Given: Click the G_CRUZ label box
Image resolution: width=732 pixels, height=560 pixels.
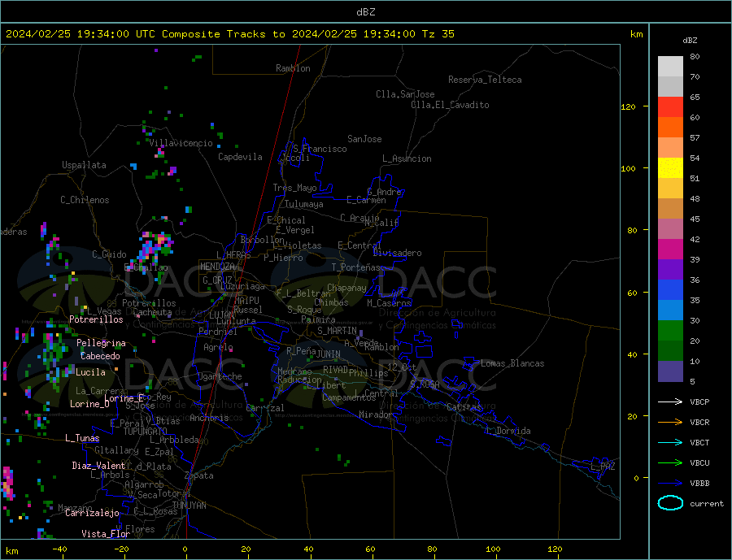Looking at the screenshot, I should (217, 280).
